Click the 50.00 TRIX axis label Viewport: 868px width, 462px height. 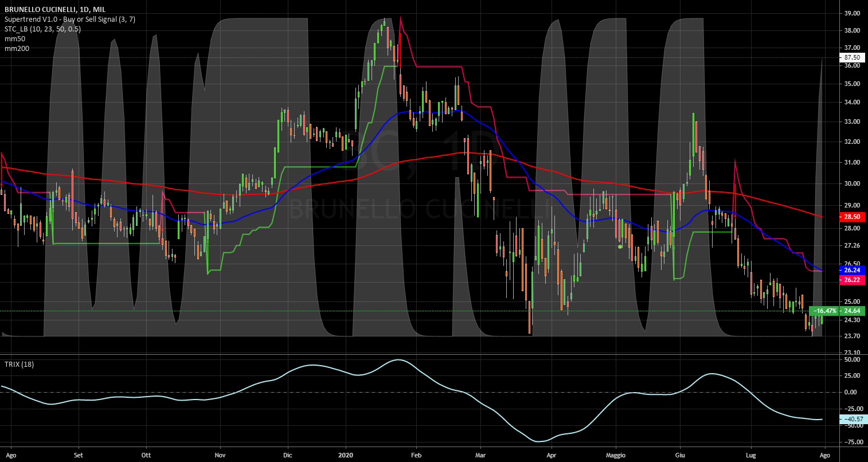point(853,359)
